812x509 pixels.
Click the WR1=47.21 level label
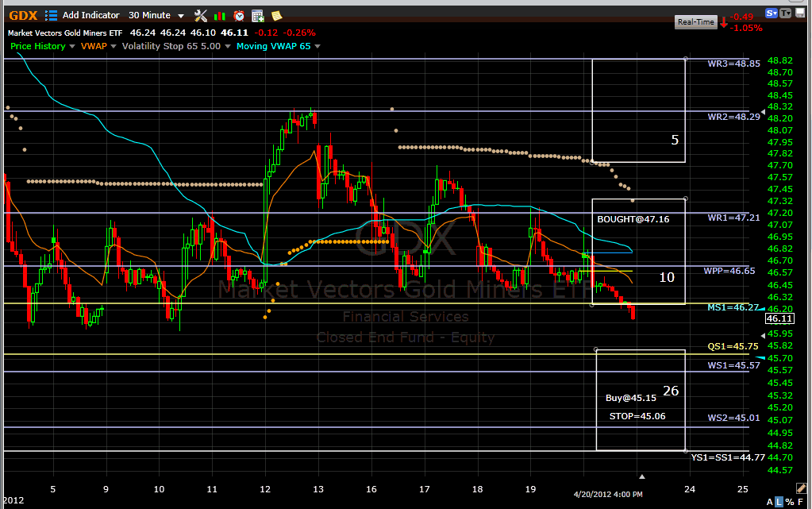(733, 218)
